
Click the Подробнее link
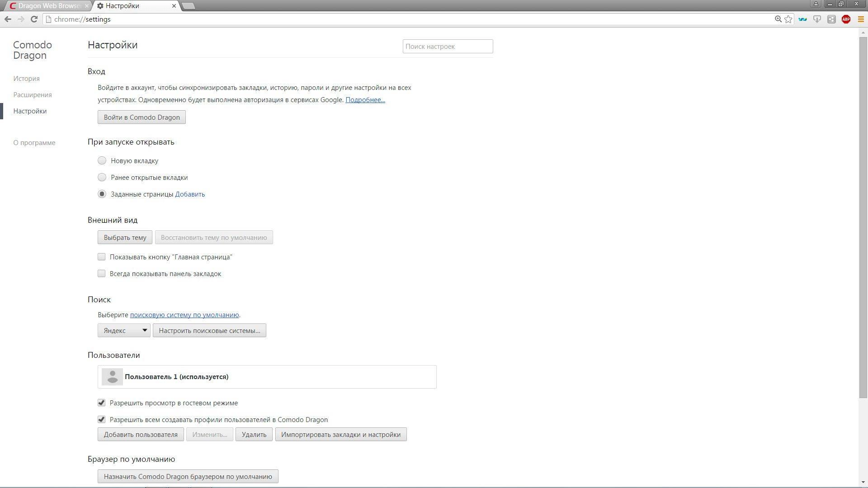pyautogui.click(x=365, y=100)
